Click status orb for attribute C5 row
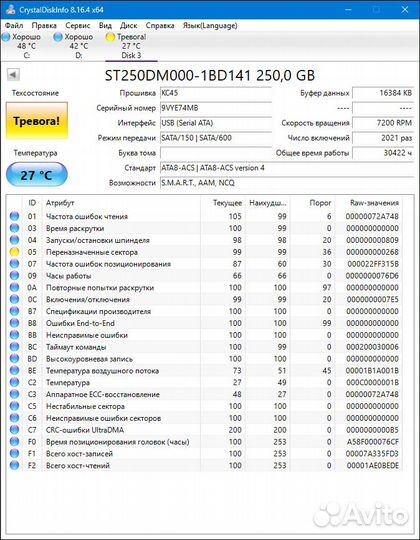Image resolution: width=420 pixels, height=540 pixels. click(x=14, y=406)
